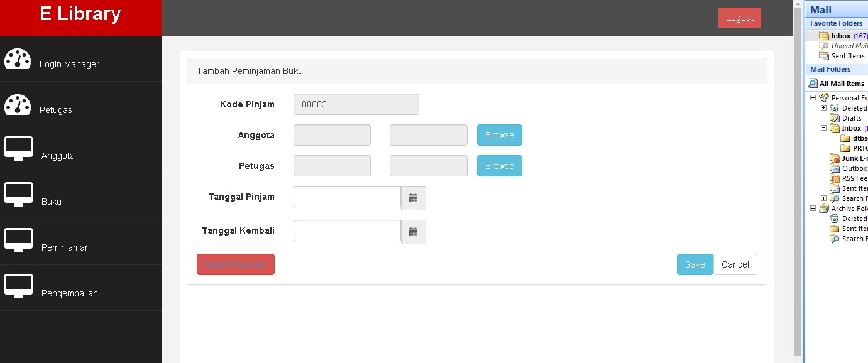This screenshot has width=868, height=363.
Task: Save the new peminjaman record
Action: tap(695, 264)
